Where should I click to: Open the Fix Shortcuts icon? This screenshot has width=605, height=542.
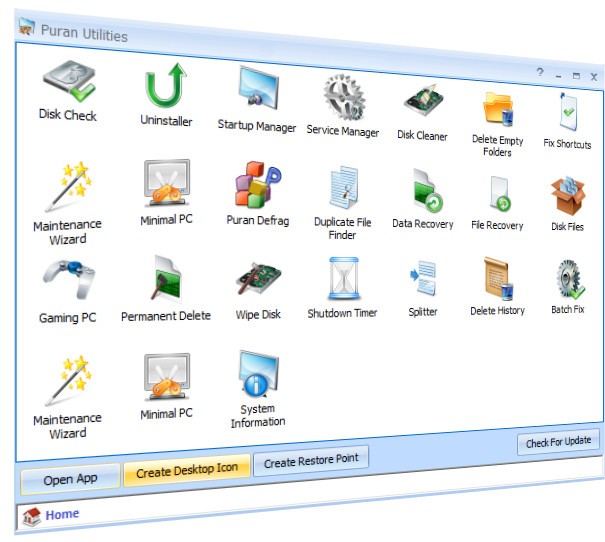tap(568, 112)
